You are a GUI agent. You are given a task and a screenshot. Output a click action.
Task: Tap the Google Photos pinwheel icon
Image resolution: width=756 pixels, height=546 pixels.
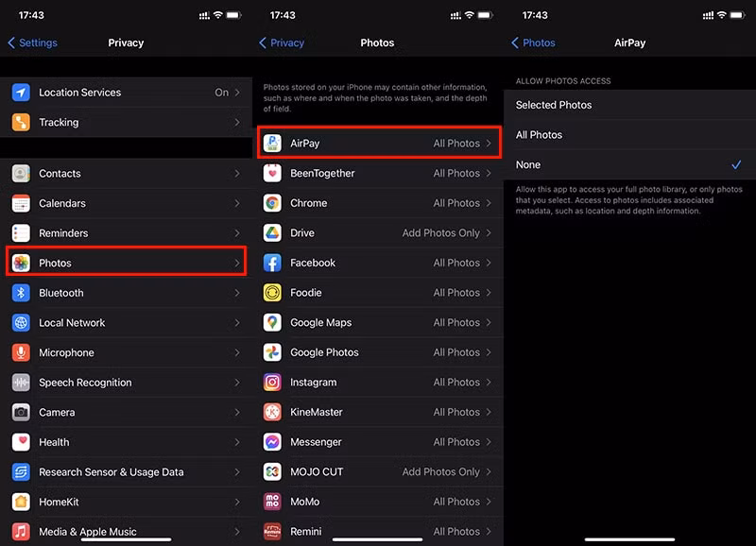[x=272, y=352]
